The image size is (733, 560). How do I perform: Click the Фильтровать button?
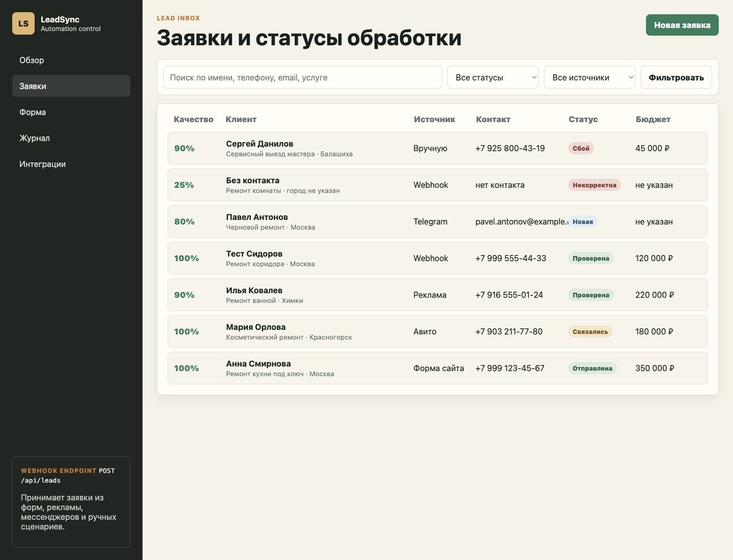(676, 77)
